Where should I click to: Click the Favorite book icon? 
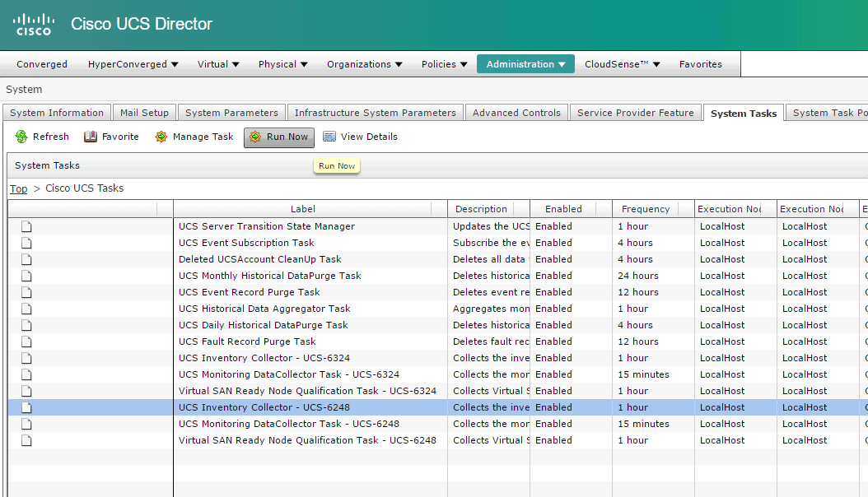(x=91, y=137)
